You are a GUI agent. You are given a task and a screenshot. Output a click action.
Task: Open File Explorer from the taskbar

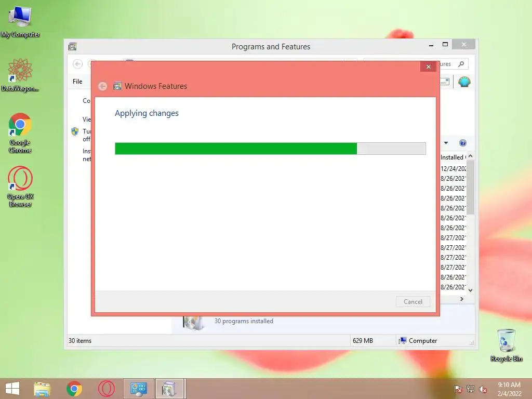(42, 389)
